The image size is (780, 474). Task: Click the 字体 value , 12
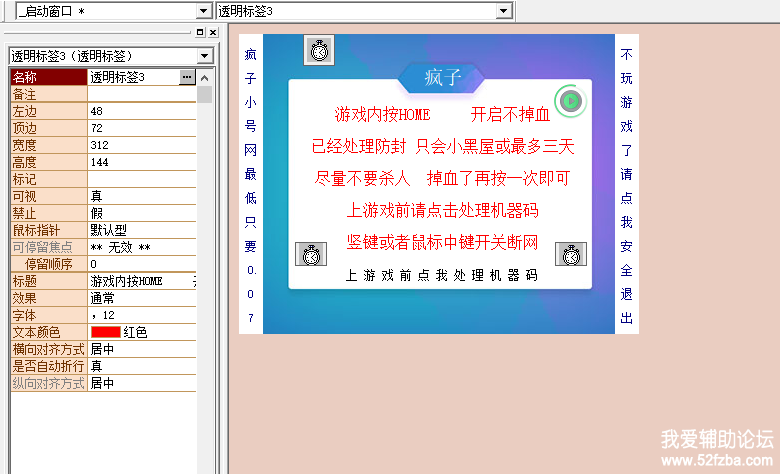click(142, 315)
